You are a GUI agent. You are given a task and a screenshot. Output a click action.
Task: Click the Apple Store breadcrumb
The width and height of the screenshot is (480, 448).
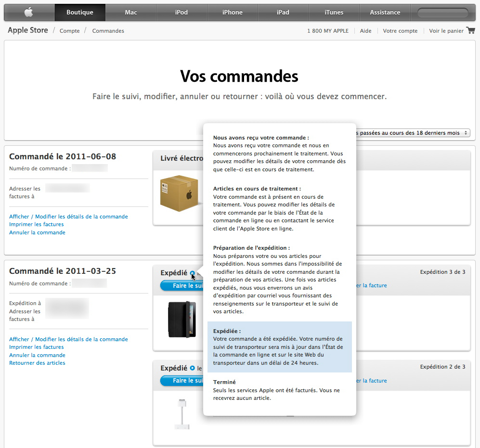coord(28,30)
